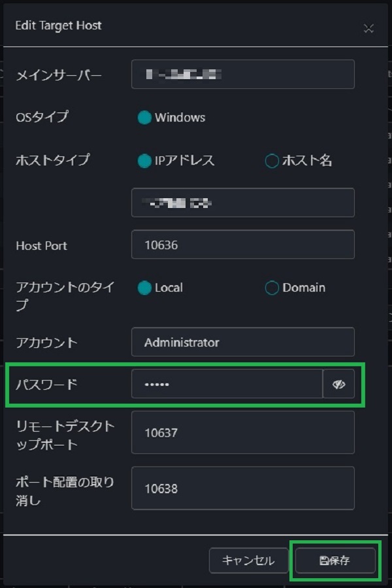Image resolution: width=392 pixels, height=588 pixels.
Task: Focus the IP address field below host type
Action: click(x=242, y=203)
